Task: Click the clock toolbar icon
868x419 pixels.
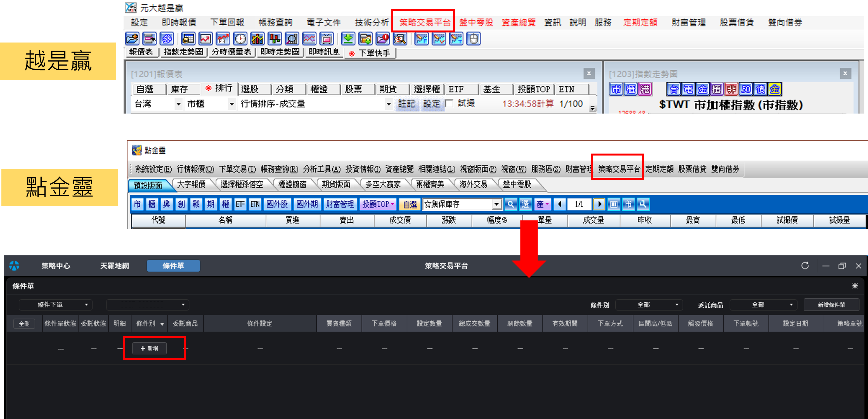Action: [x=240, y=39]
